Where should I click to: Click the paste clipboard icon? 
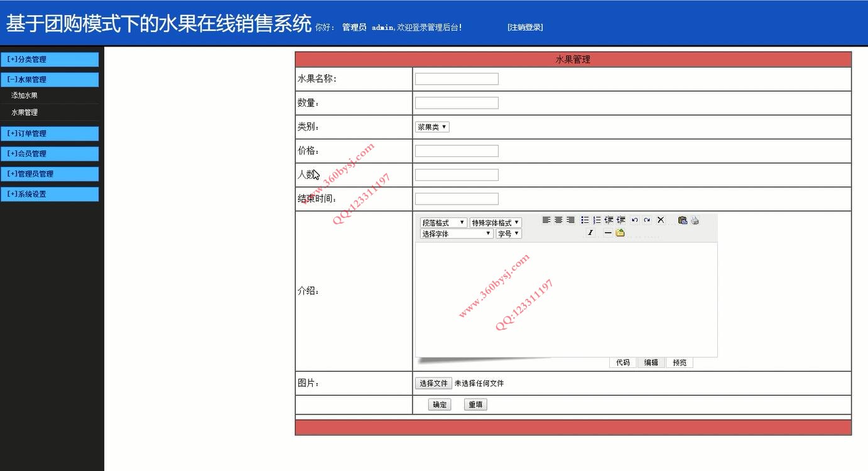[x=683, y=220]
